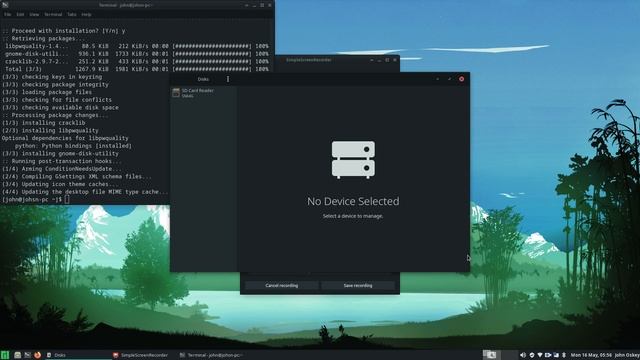Open the update notifier tray icon
This screenshot has height=360, width=640.
click(x=531, y=355)
